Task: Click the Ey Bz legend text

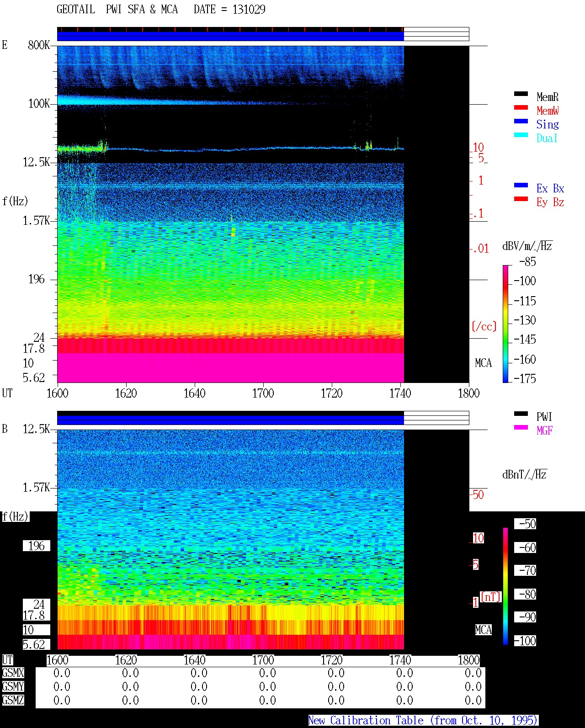Action: click(x=550, y=202)
